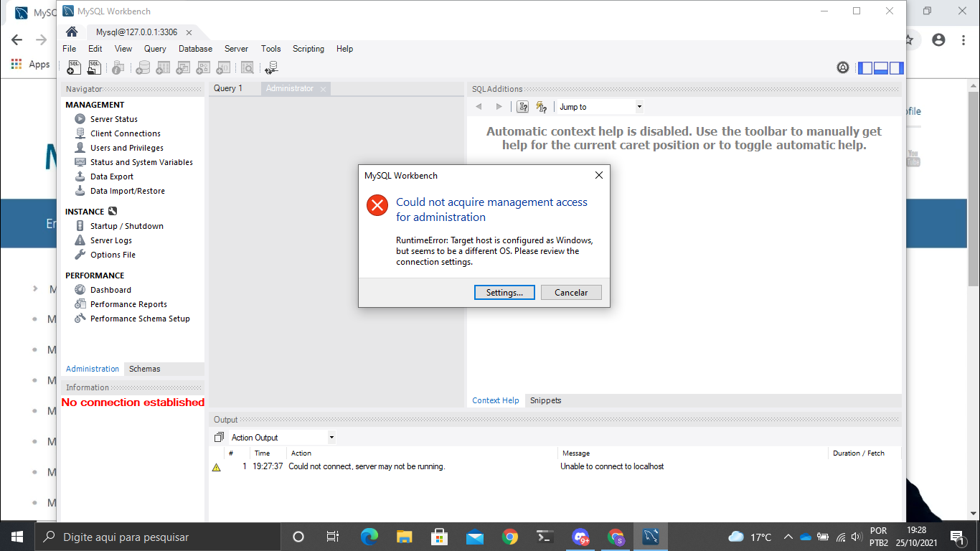The height and width of the screenshot is (551, 980).
Task: Create a new table toolbar icon
Action: [163, 67]
